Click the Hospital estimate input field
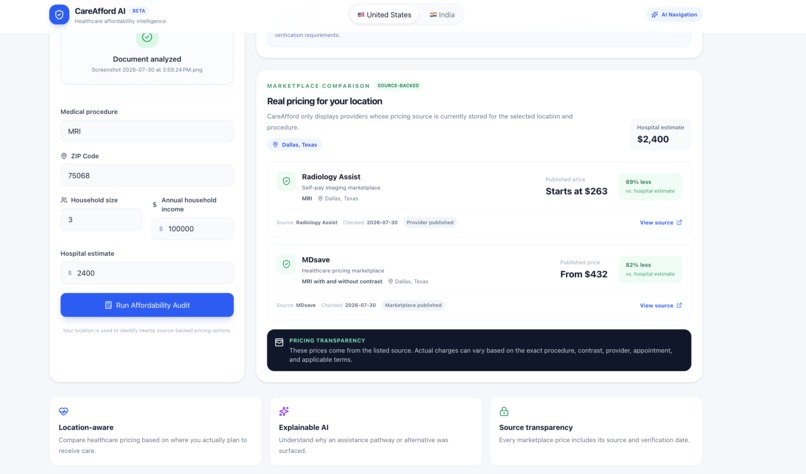Image resolution: width=806 pixels, height=474 pixels. click(147, 273)
